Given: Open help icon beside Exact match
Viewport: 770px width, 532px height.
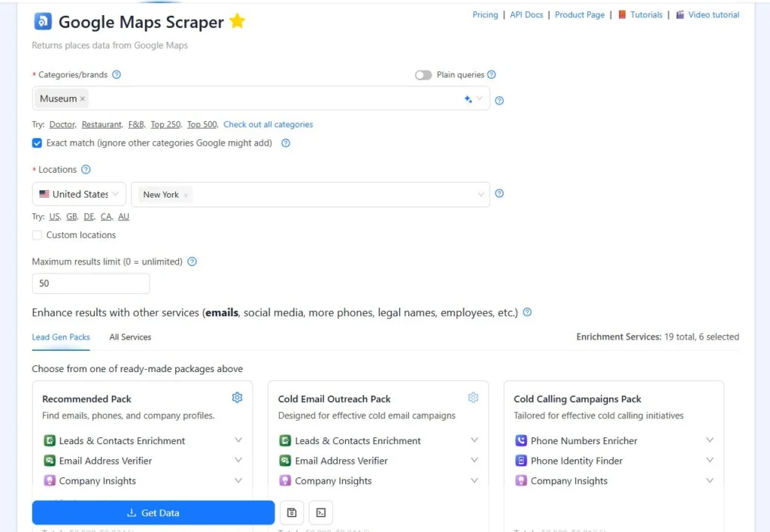Looking at the screenshot, I should [286, 143].
